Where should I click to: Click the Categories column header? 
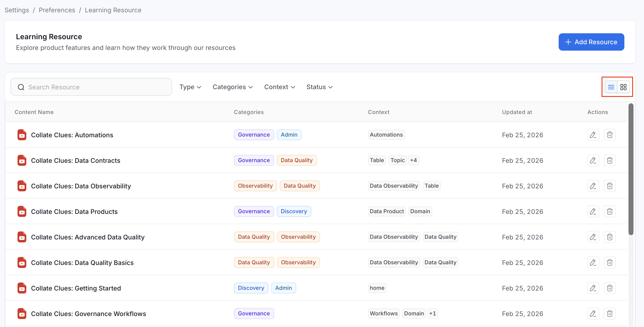[249, 112]
